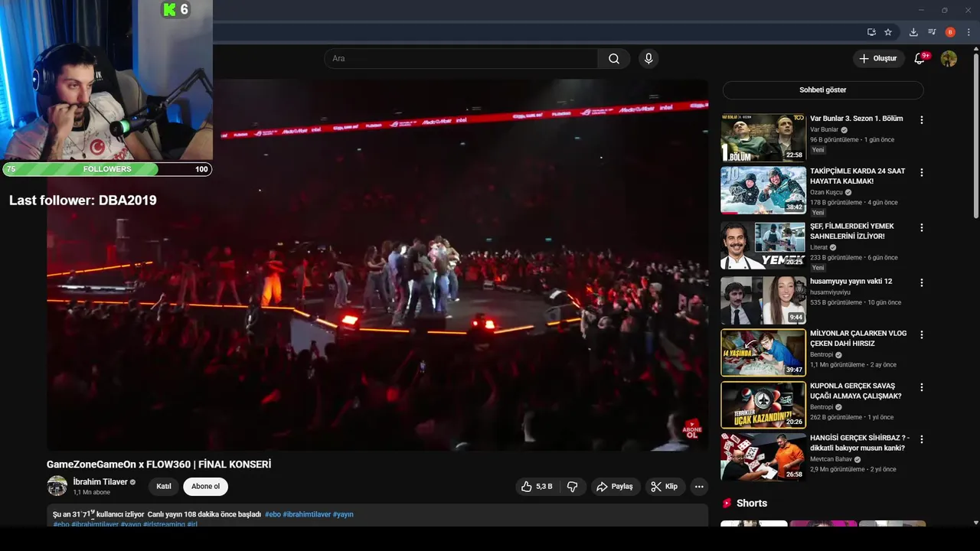
Task: Click the Var Bunlar channel name
Action: 824,130
